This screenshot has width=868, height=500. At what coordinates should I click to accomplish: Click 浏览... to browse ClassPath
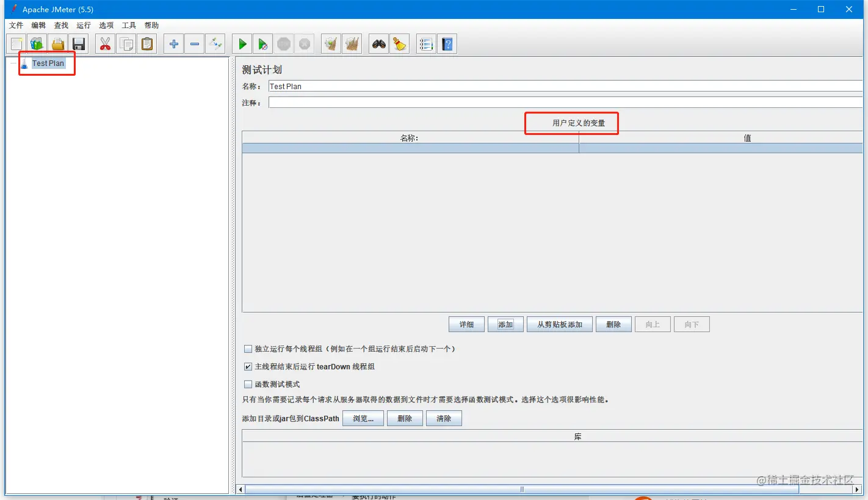pyautogui.click(x=363, y=418)
